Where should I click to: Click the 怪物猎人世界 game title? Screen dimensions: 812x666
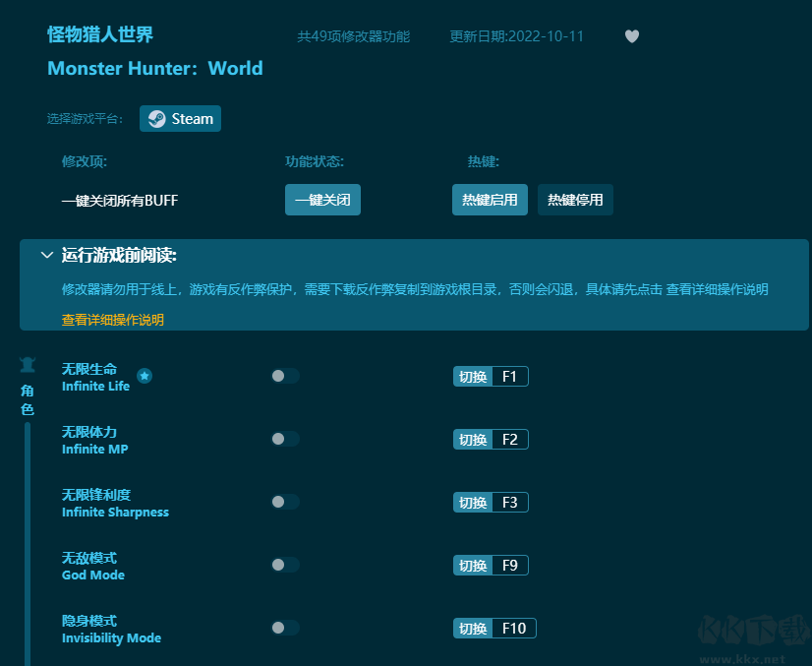coord(100,34)
